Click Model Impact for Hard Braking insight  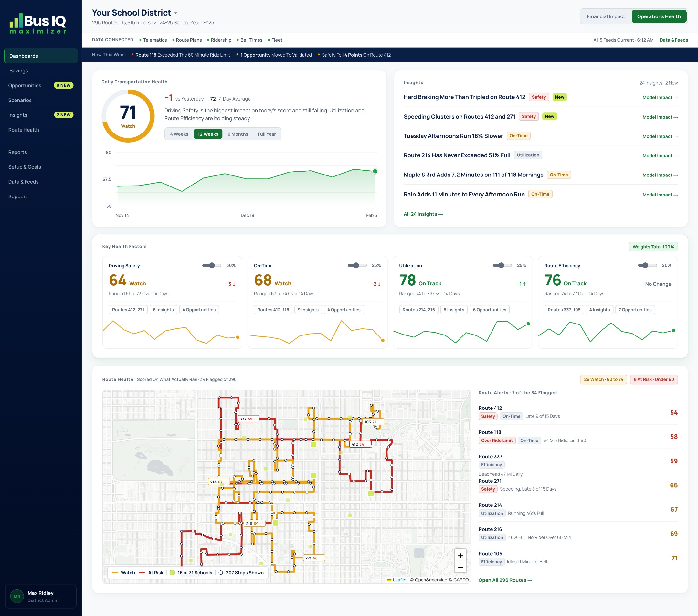660,97
